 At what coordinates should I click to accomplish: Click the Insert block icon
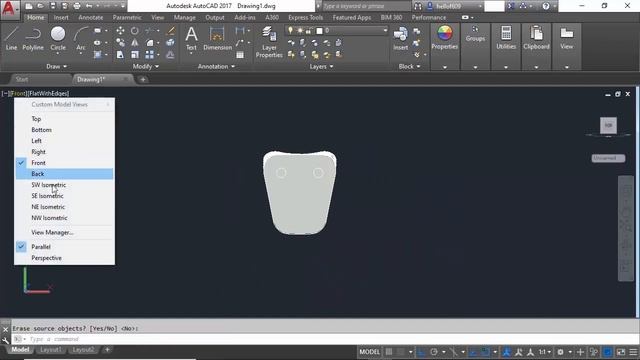[400, 38]
